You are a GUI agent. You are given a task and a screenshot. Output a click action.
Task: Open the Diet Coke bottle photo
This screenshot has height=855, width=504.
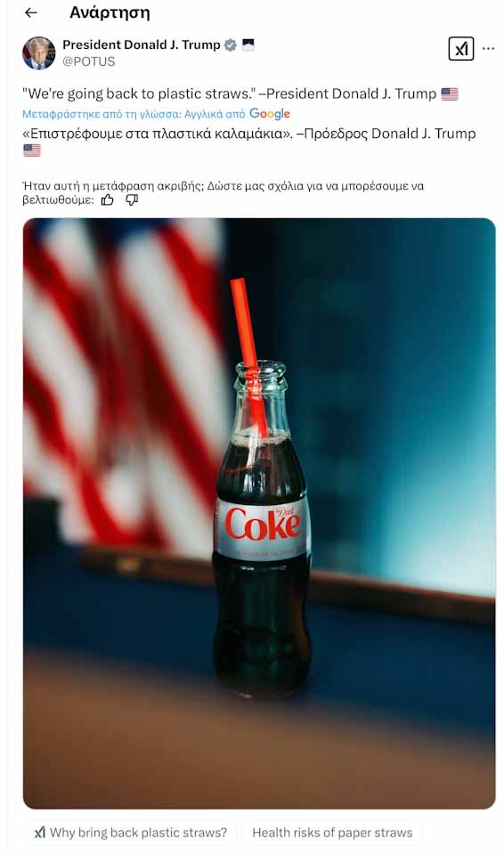coord(259,513)
